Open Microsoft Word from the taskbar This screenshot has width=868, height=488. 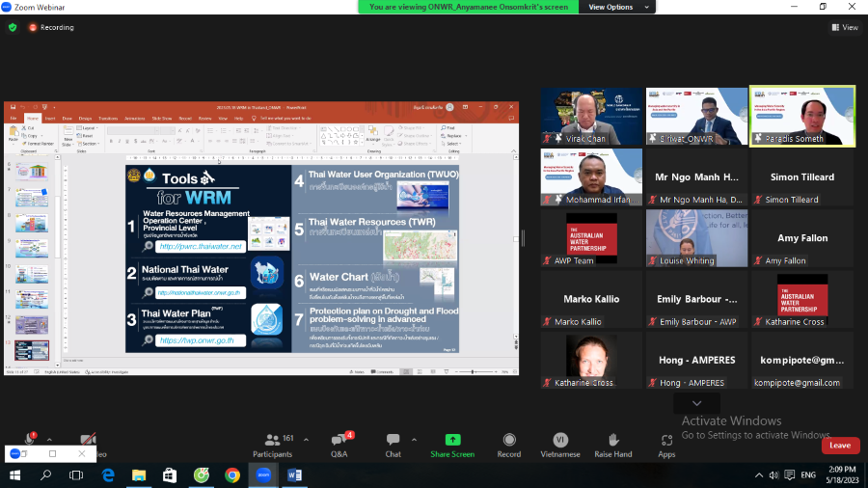293,474
